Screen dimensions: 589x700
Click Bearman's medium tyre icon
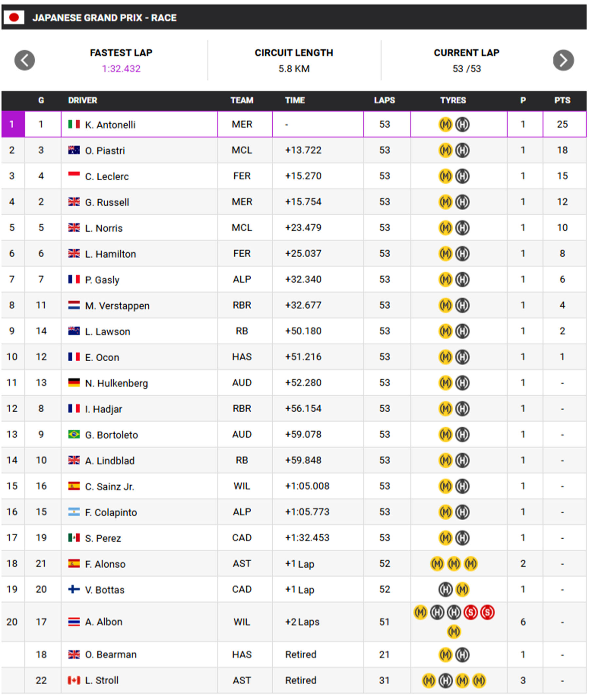coord(445,655)
